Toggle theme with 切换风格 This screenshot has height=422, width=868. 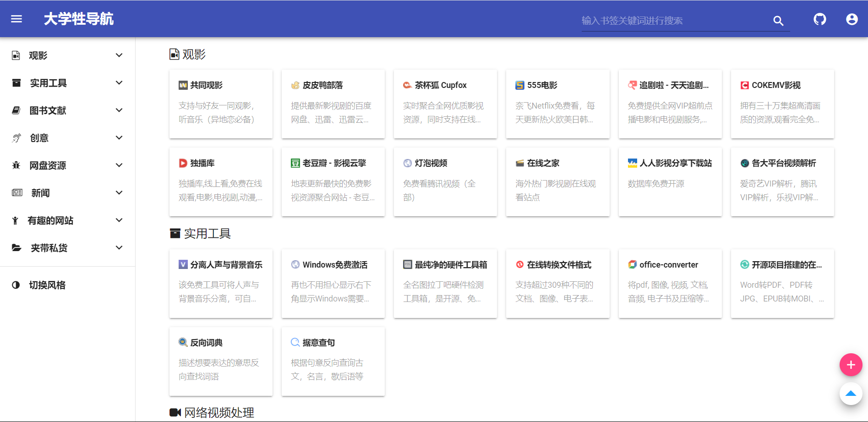click(x=47, y=285)
